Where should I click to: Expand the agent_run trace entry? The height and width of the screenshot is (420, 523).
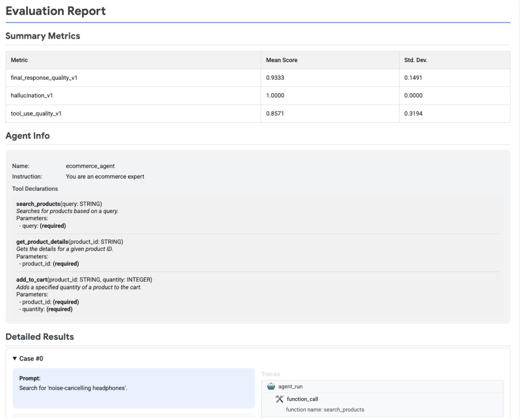click(290, 386)
